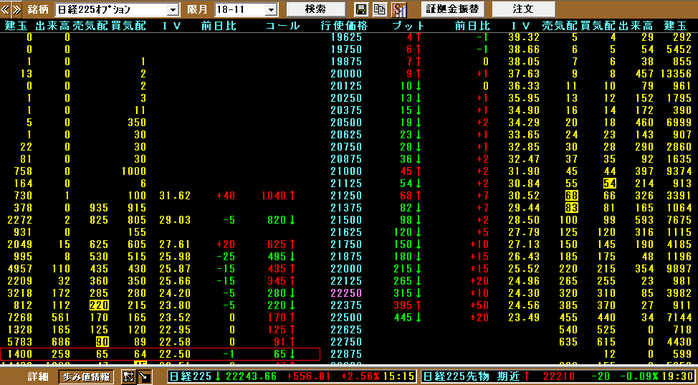This screenshot has height=385, width=698.
Task: Click highlighted call ask 220 at strike 22375
Action: [99, 305]
